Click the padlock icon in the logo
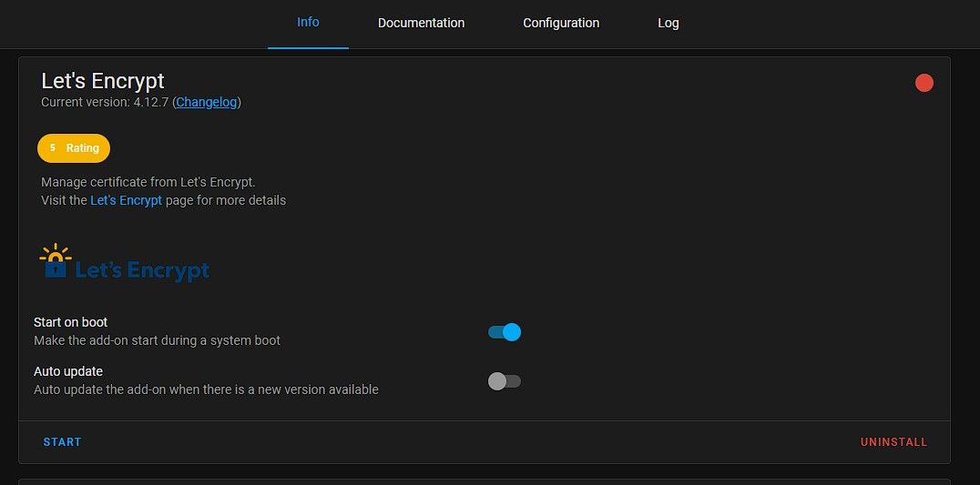980x485 pixels. (56, 265)
